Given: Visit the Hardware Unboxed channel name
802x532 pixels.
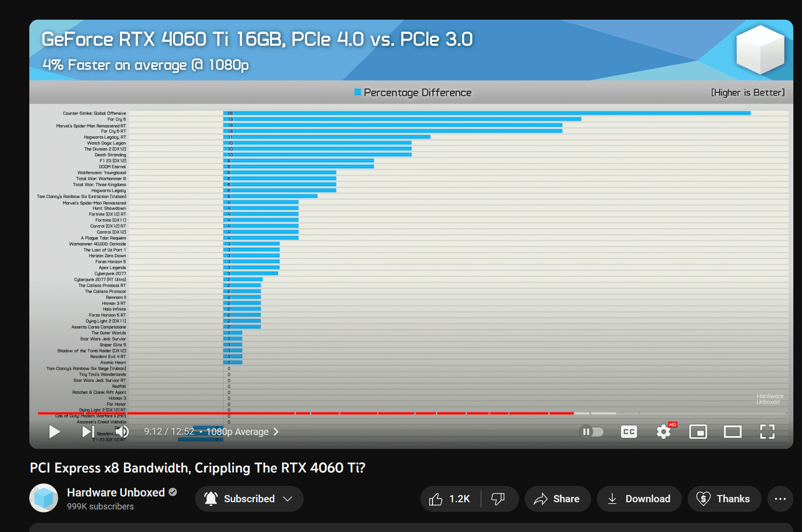Looking at the screenshot, I should (116, 492).
